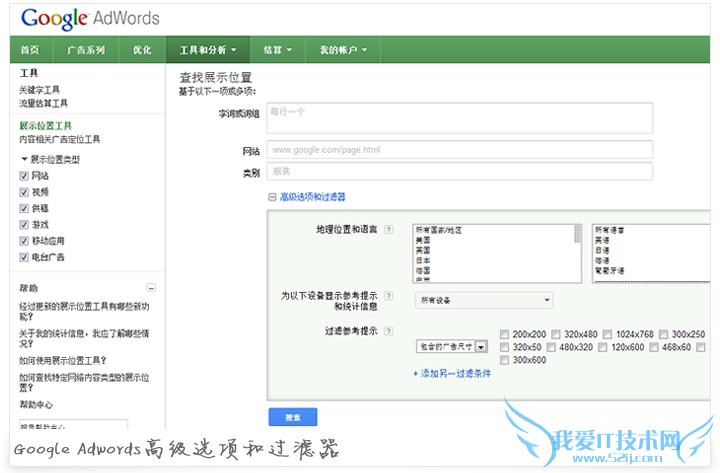Open 流量估算工具 in the sidebar
This screenshot has width=720, height=473.
tap(44, 103)
